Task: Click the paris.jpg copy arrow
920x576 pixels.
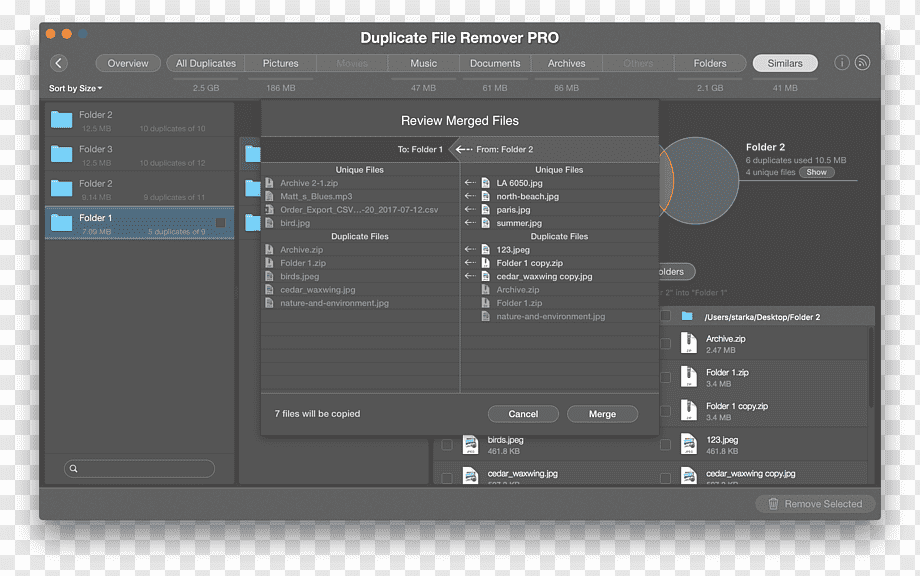Action: 470,209
